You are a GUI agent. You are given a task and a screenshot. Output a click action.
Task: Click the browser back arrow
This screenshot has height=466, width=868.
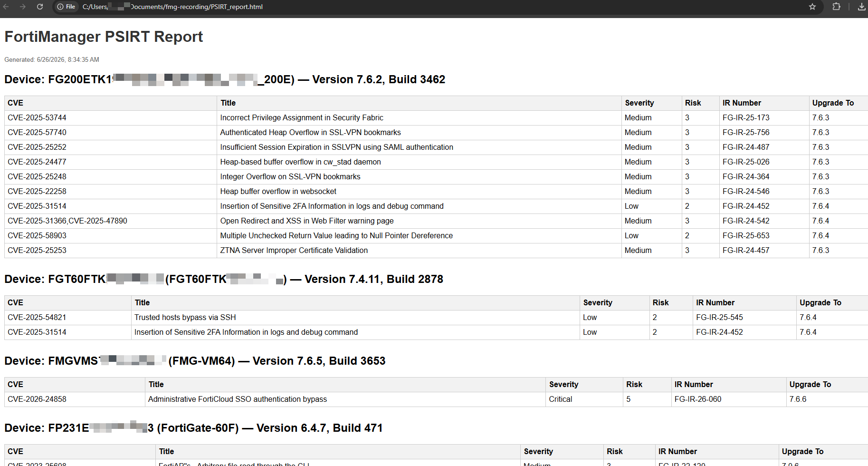[6, 7]
